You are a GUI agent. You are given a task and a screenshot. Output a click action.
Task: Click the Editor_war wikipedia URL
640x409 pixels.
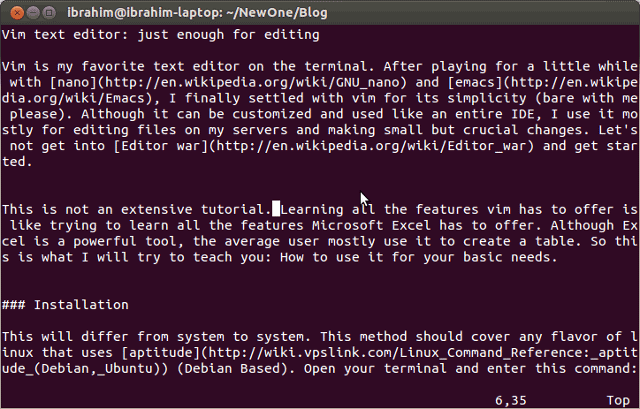pyautogui.click(x=371, y=146)
